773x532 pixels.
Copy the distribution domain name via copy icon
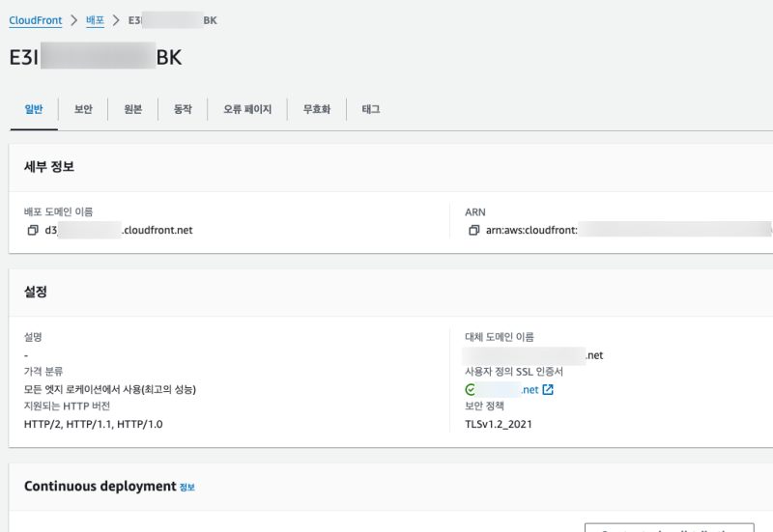33,231
